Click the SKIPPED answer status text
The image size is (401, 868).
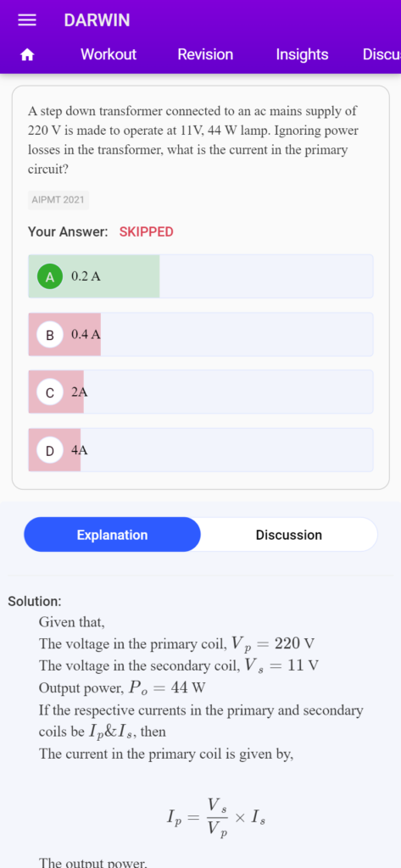146,232
